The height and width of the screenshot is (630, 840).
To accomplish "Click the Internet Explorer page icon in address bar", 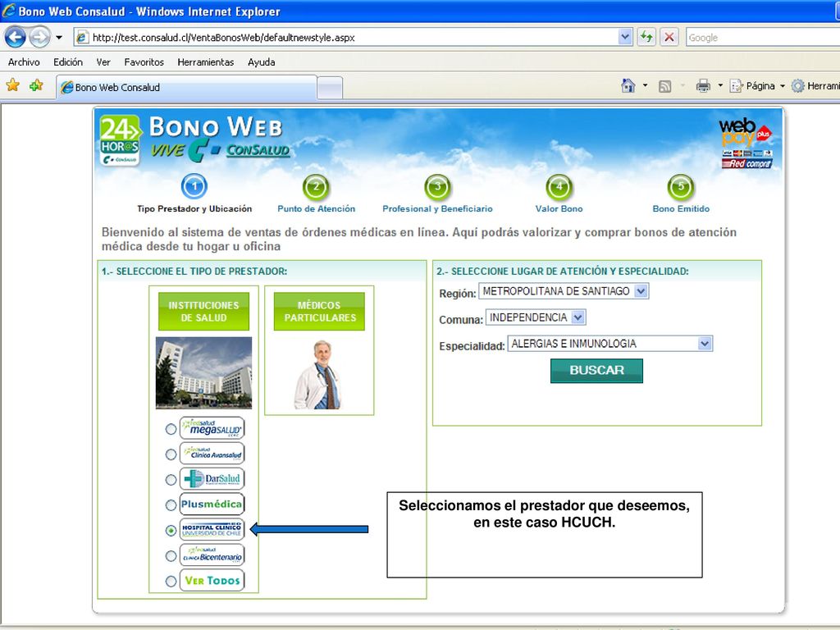I will coord(82,38).
